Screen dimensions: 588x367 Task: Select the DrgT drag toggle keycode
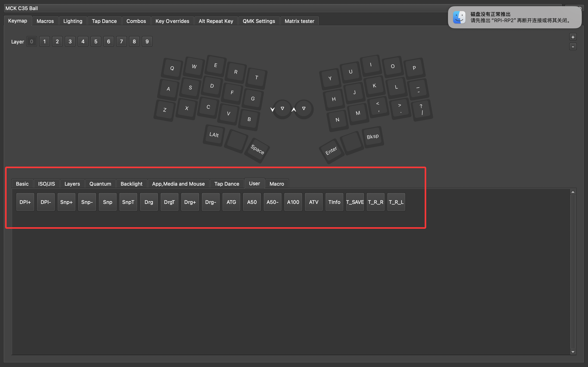tap(169, 202)
